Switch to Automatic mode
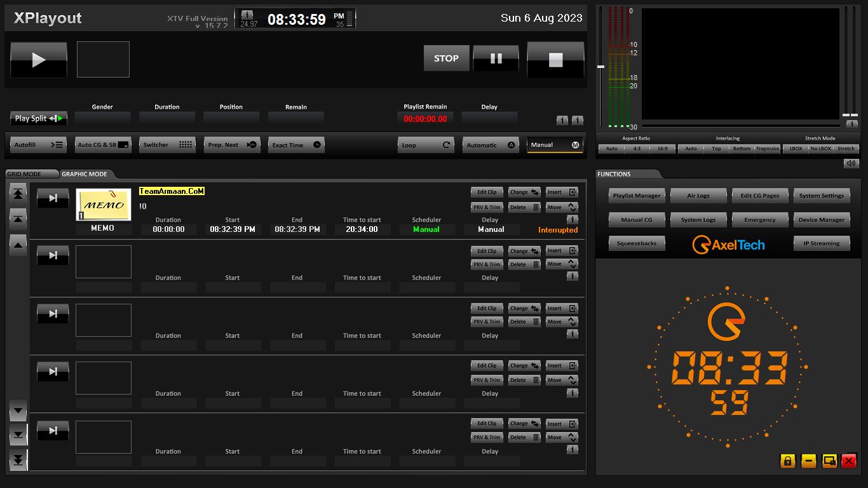 point(491,145)
